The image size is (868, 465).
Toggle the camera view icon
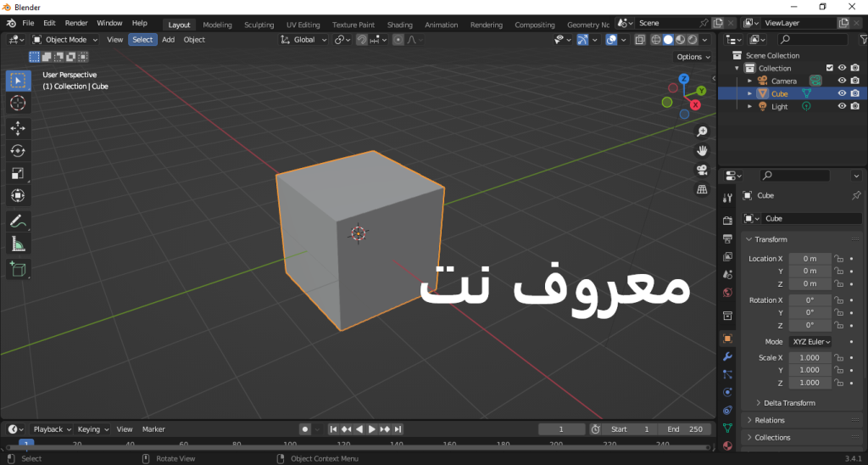pyautogui.click(x=702, y=170)
